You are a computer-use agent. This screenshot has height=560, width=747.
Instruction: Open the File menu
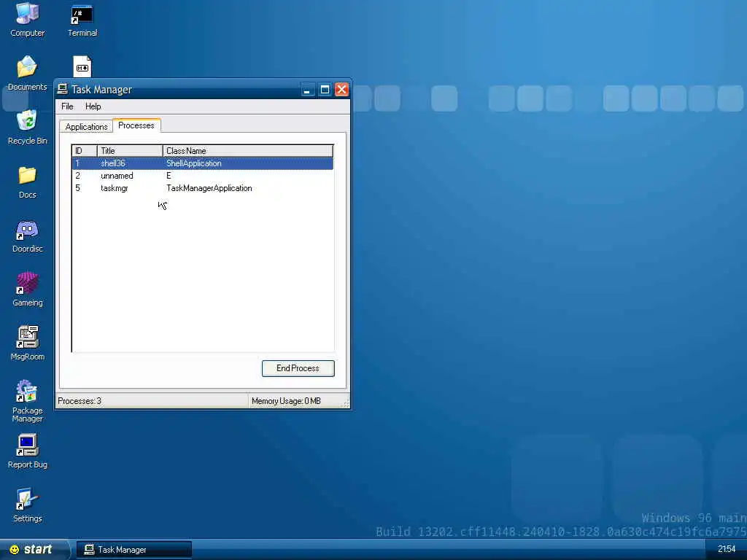(x=67, y=106)
